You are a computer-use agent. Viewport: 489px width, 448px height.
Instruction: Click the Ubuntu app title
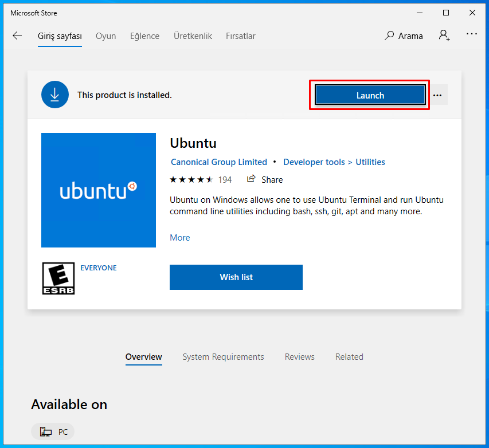pyautogui.click(x=193, y=143)
